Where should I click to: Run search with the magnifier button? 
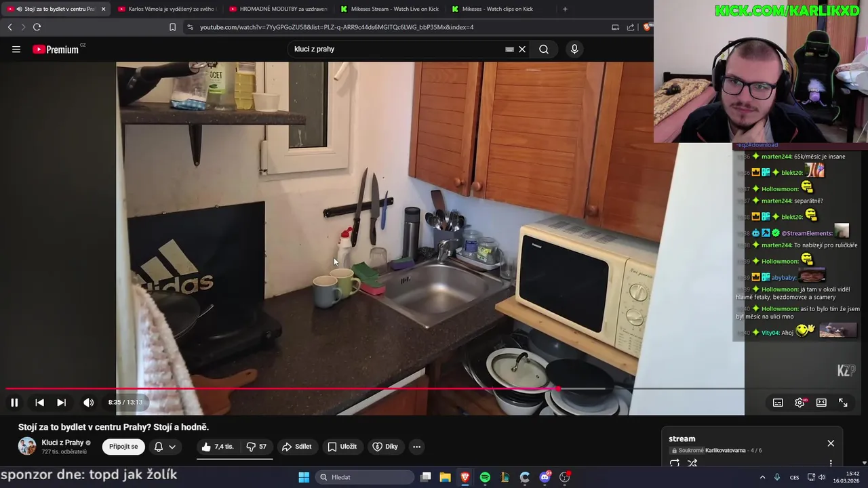coord(544,49)
